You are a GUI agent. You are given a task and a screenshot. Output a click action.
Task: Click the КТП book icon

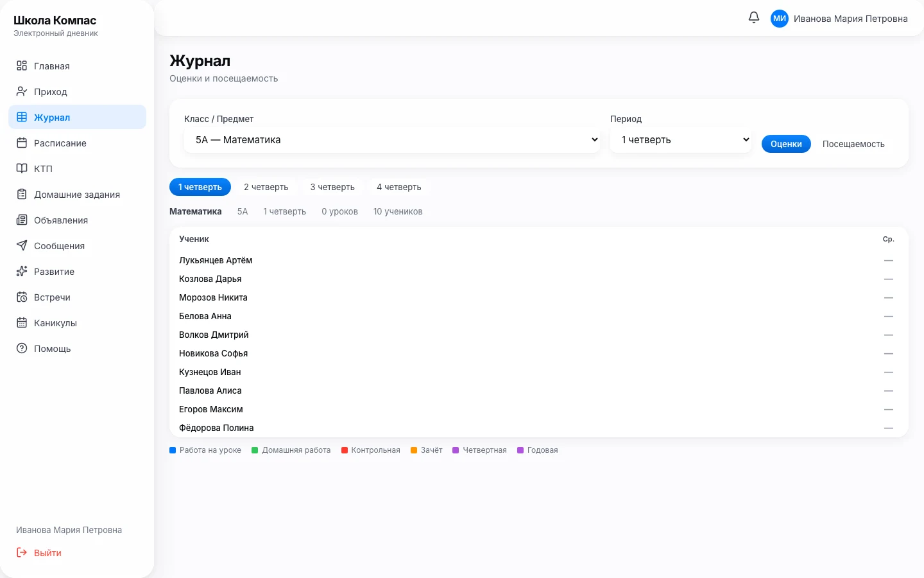pos(22,168)
